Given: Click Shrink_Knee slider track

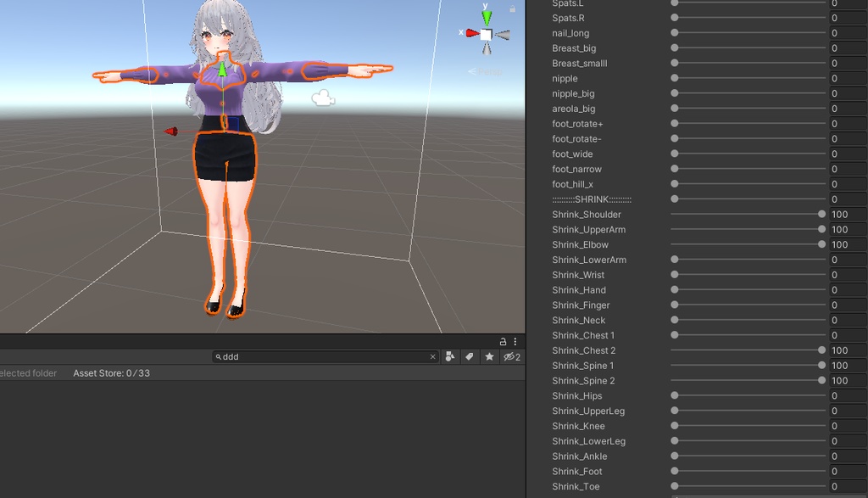Looking at the screenshot, I should tap(748, 426).
